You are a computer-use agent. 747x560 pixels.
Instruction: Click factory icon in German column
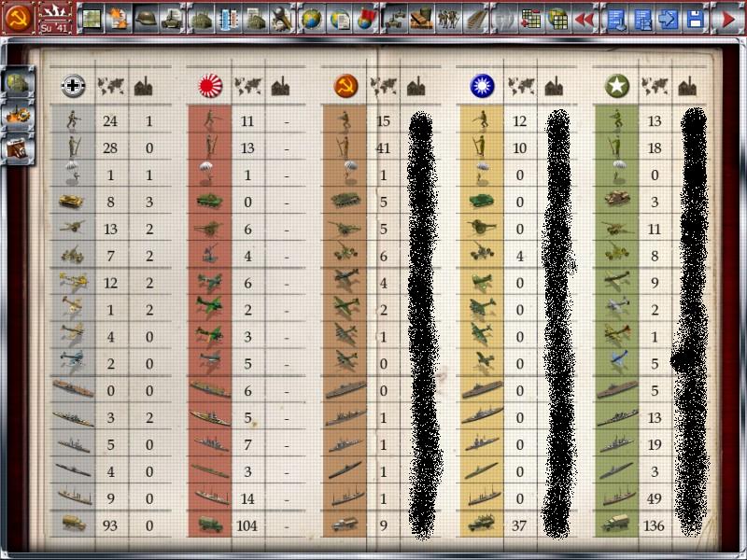point(144,86)
